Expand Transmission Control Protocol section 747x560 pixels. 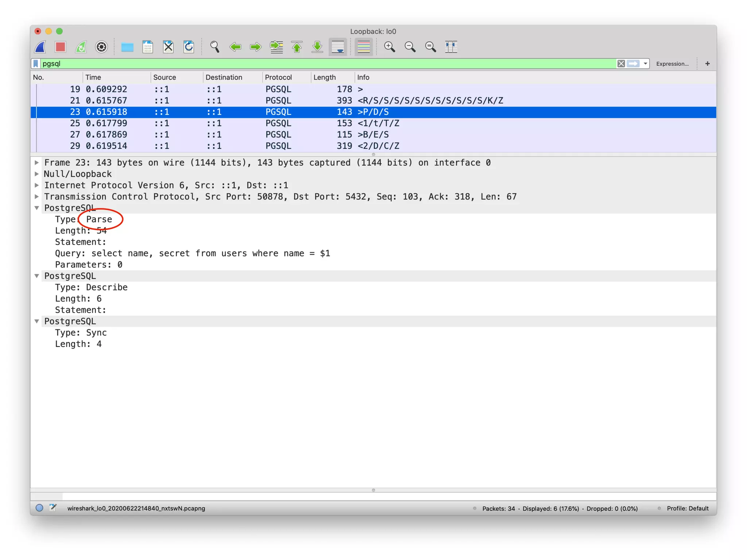point(37,197)
